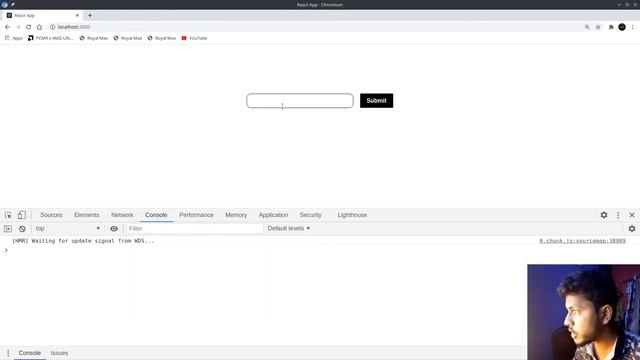Open the browser profile avatar
Image resolution: width=640 pixels, height=360 pixels.
(x=622, y=27)
